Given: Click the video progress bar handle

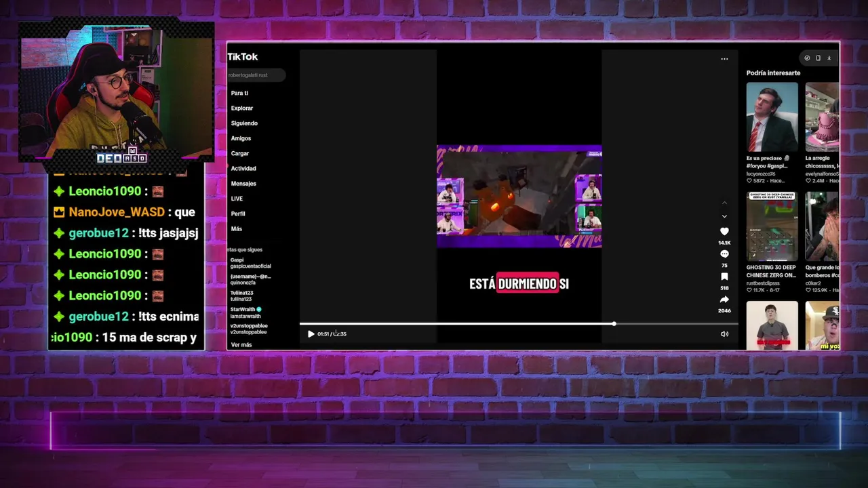Looking at the screenshot, I should point(614,324).
